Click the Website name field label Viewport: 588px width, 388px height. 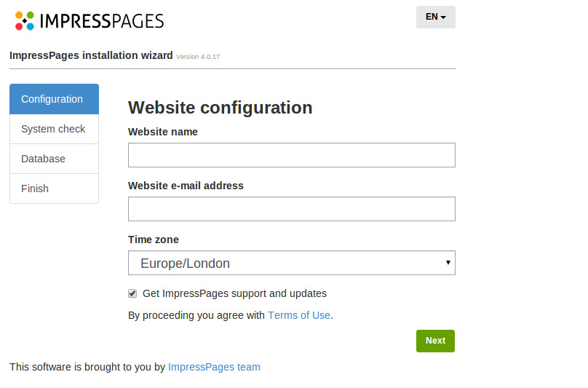point(163,132)
